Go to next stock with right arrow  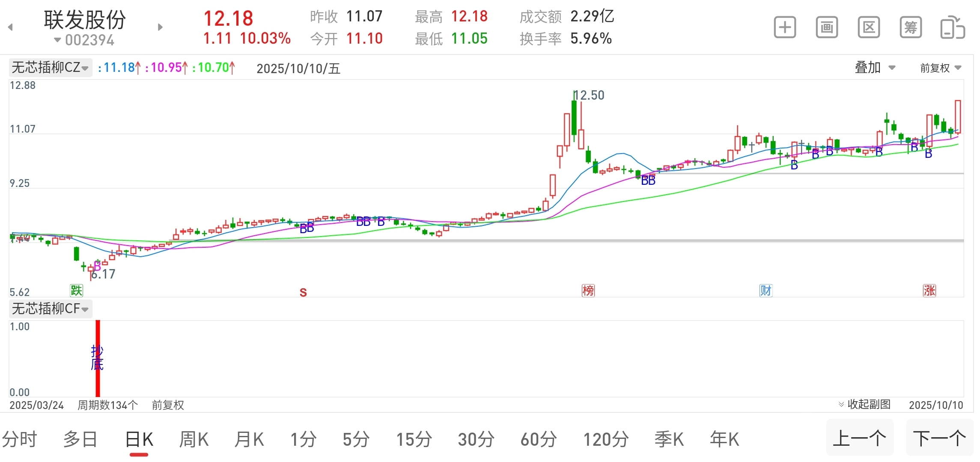coord(160,27)
